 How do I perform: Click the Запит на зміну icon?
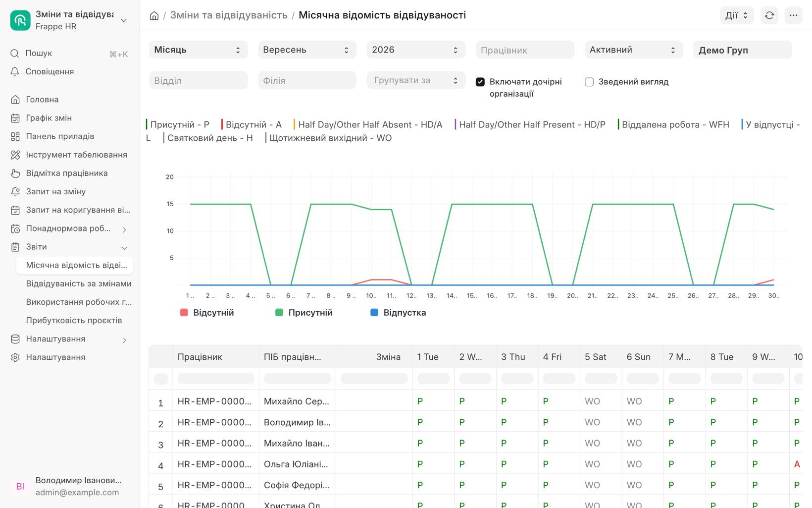[x=15, y=191]
